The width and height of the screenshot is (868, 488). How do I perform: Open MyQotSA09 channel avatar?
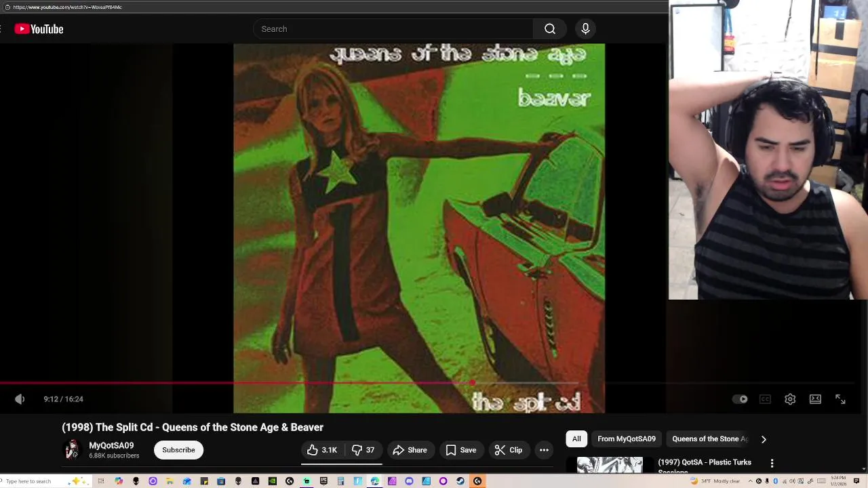pos(71,450)
